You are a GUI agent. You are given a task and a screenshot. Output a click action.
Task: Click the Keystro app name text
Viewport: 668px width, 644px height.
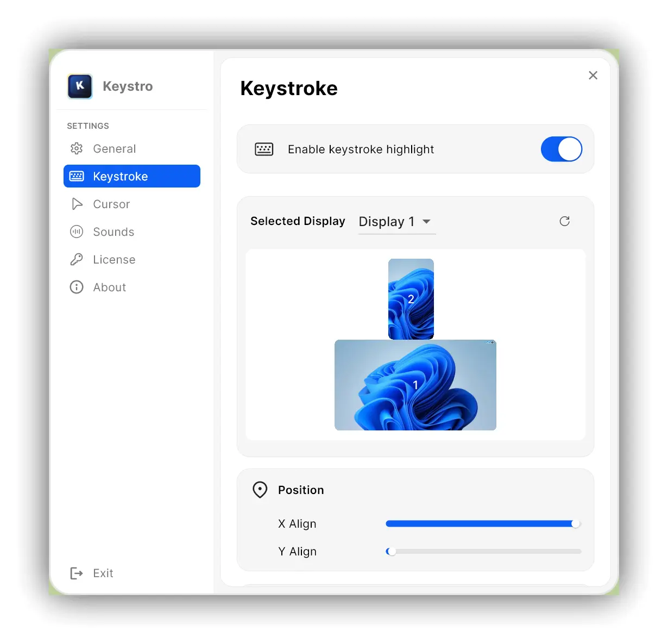[128, 86]
